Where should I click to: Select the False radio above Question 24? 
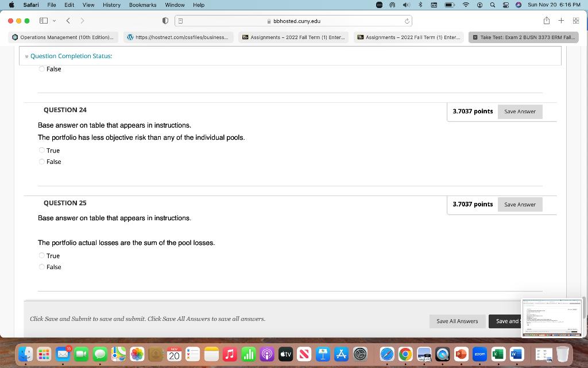41,69
